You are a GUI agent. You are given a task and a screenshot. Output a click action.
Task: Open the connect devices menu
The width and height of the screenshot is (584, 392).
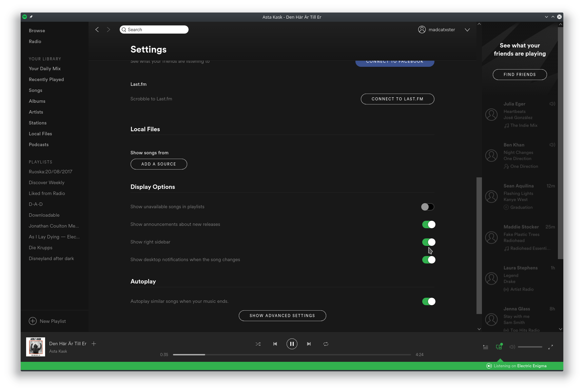click(499, 347)
